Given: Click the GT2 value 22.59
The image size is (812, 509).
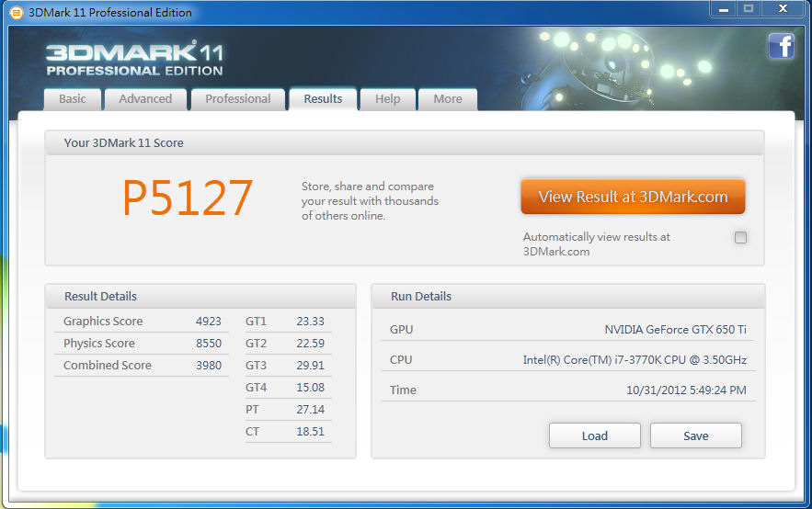Looking at the screenshot, I should (x=310, y=344).
